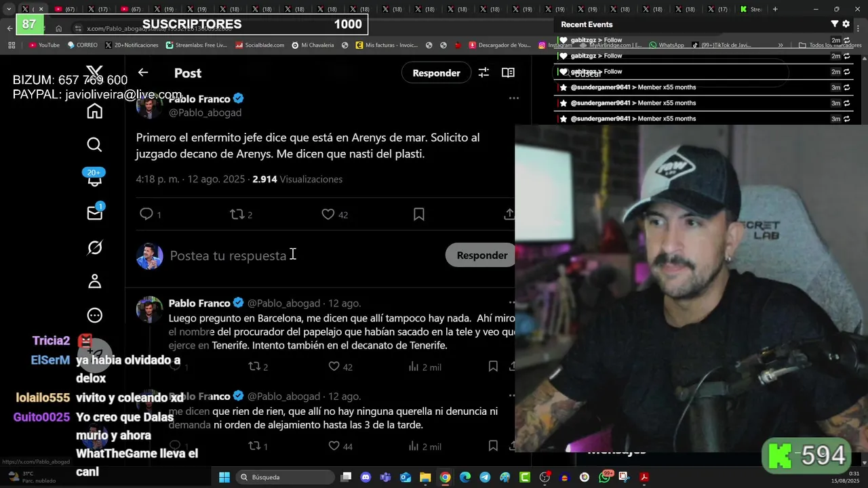Open a new Chrome tab with plus
This screenshot has height=488, width=868.
775,9
